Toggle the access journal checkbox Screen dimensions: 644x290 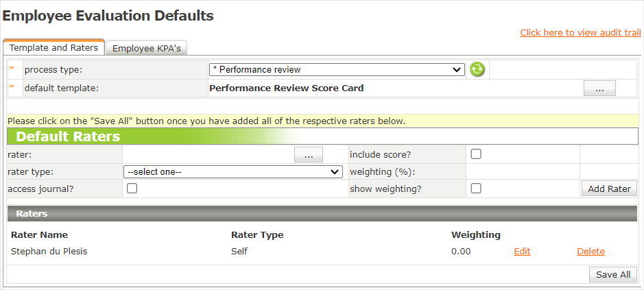coord(132,189)
